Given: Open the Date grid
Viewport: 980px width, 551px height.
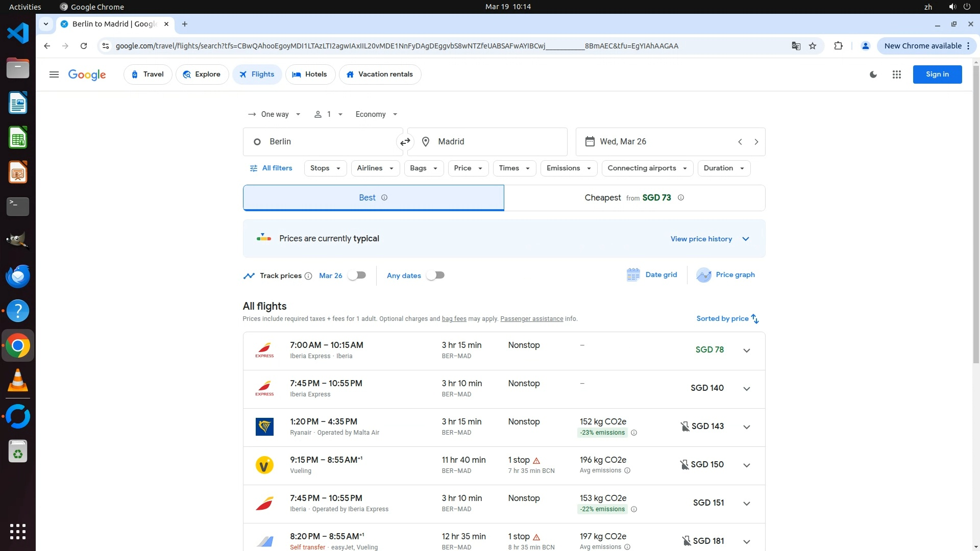Looking at the screenshot, I should coord(652,275).
